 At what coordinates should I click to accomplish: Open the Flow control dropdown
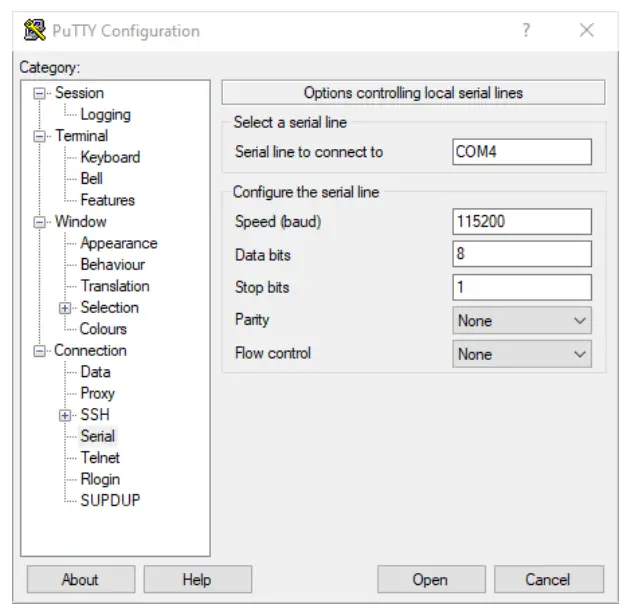[522, 354]
